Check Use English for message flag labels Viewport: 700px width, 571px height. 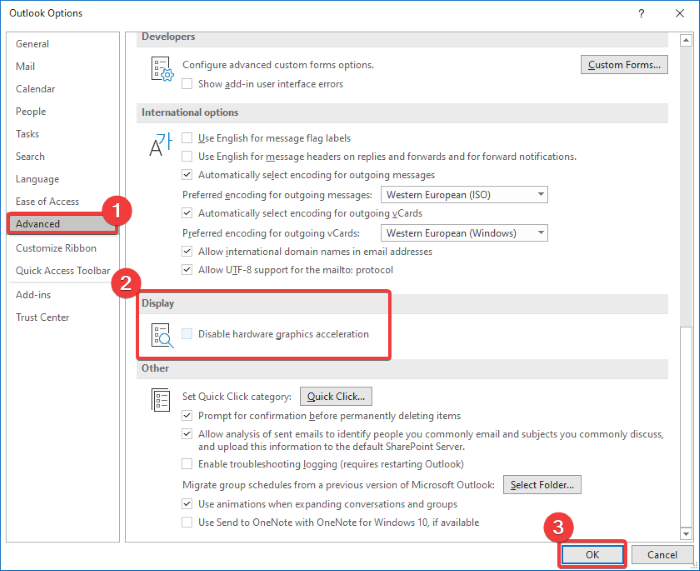click(187, 138)
